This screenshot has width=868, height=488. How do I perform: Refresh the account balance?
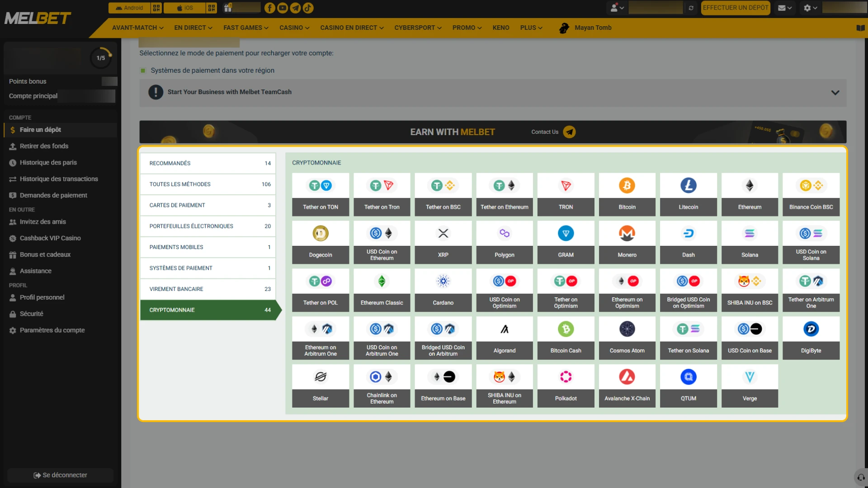pos(691,8)
